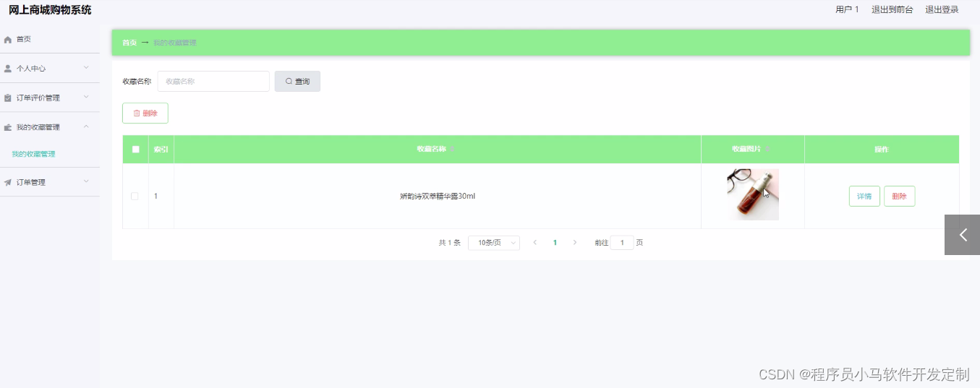The height and width of the screenshot is (388, 980).
Task: Click the 共 1 条 total count text
Action: pos(449,243)
